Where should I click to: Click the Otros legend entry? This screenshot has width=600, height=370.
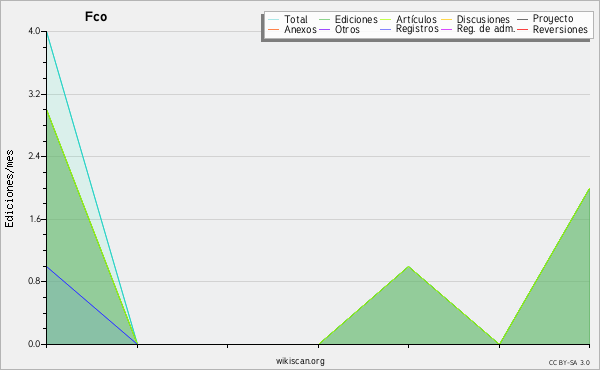point(347,29)
